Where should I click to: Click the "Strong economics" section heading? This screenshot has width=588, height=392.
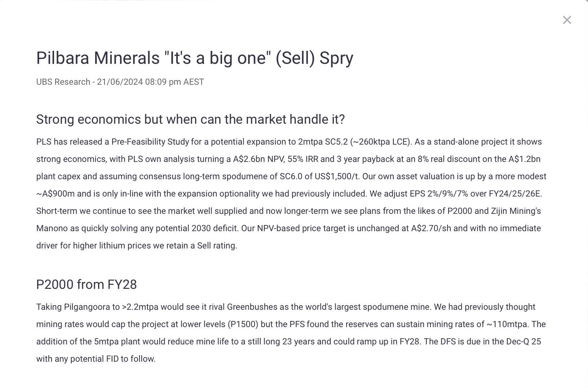click(190, 119)
